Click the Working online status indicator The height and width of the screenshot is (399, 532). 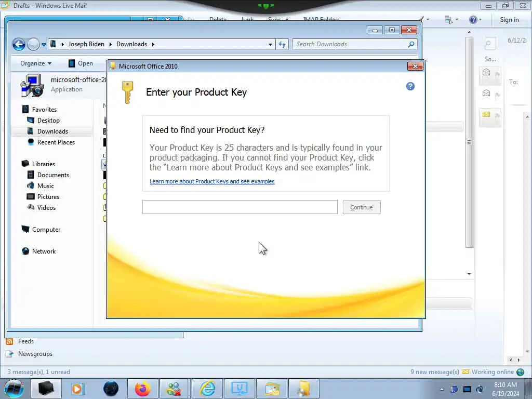(493, 372)
